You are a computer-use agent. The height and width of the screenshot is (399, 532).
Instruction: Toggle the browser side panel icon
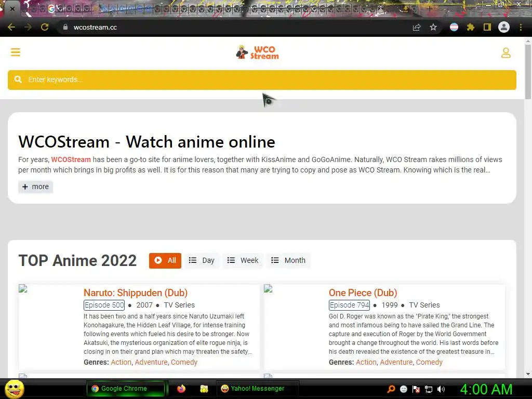pyautogui.click(x=487, y=27)
